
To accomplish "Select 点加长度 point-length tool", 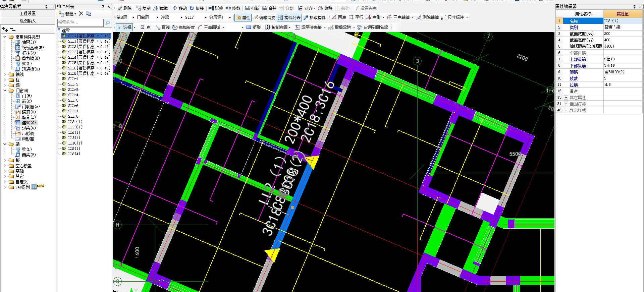I will [x=183, y=27].
